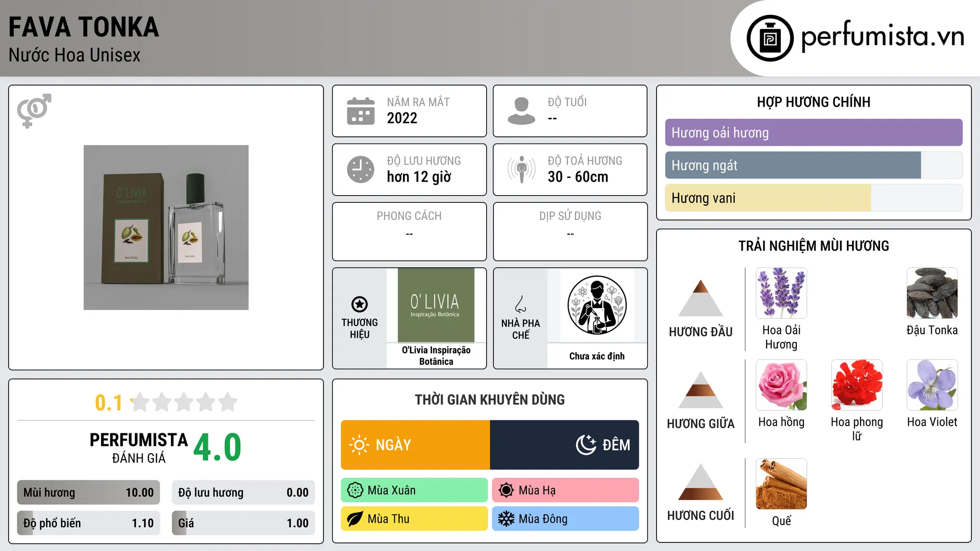Click the perfumer illustration above Chưa xác định
This screenshot has width=980, height=551.
tap(597, 305)
